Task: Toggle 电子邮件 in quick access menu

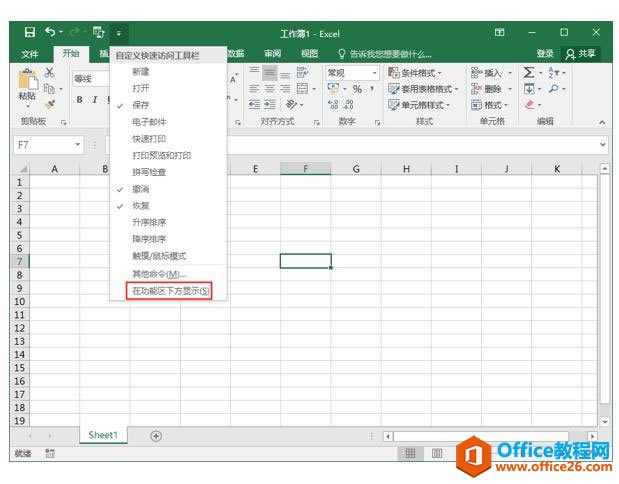Action: pyautogui.click(x=169, y=122)
